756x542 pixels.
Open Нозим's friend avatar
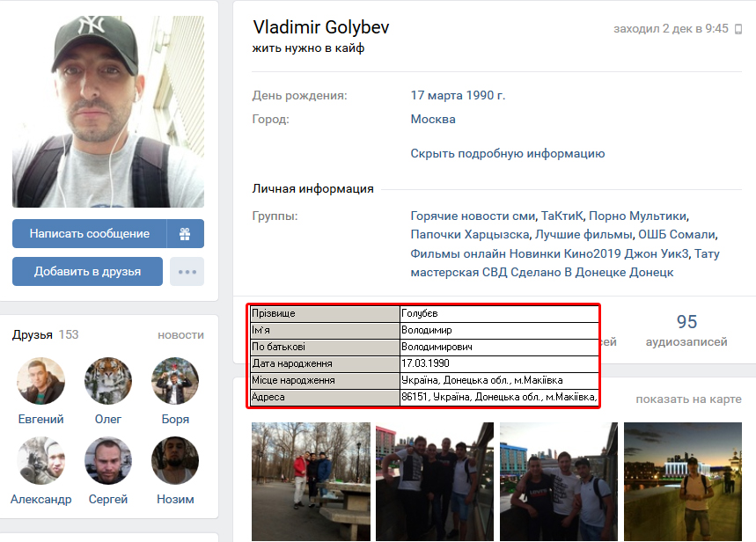(x=175, y=460)
